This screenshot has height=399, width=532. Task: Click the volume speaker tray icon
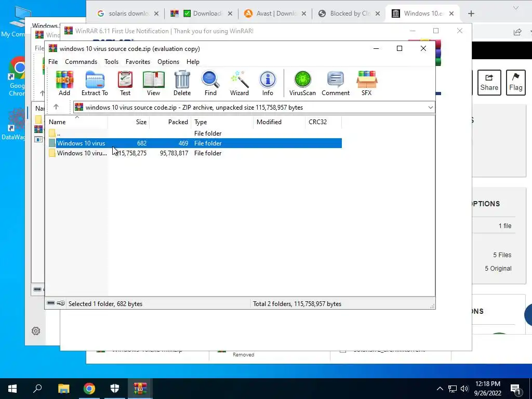click(x=464, y=389)
